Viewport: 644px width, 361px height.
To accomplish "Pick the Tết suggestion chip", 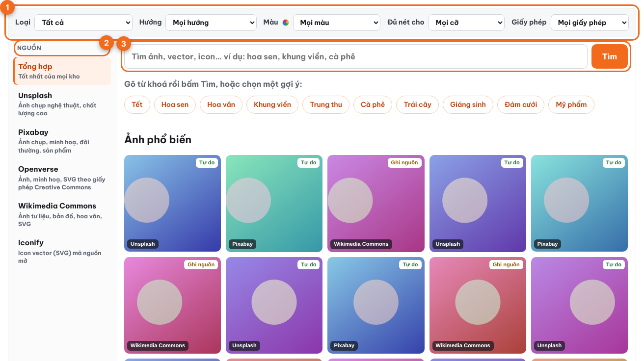I will point(137,104).
